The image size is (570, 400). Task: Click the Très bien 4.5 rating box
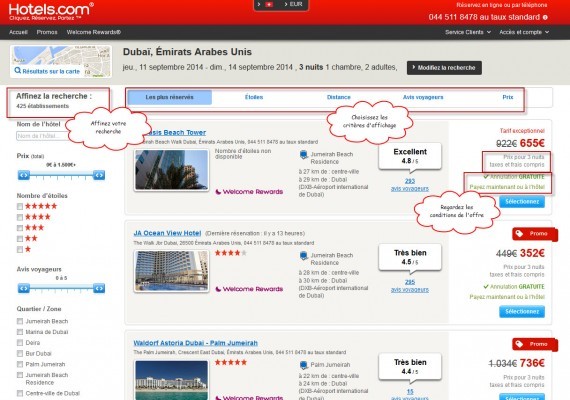point(410,257)
